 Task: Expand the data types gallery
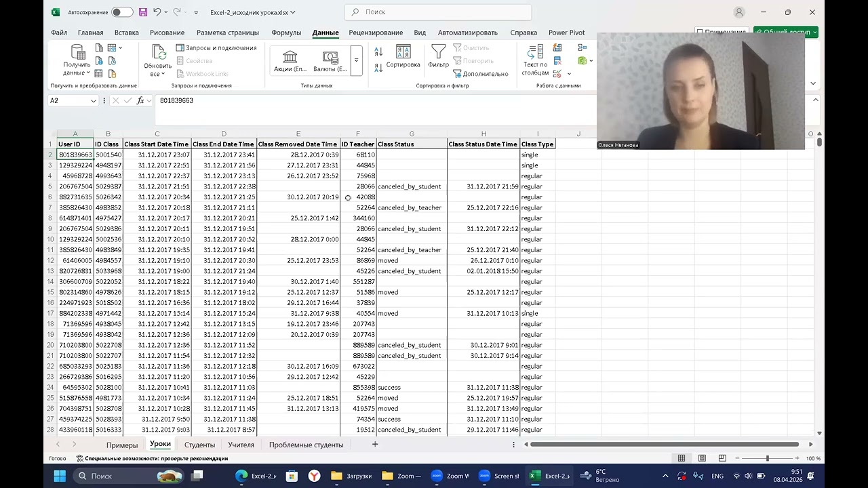[356, 60]
